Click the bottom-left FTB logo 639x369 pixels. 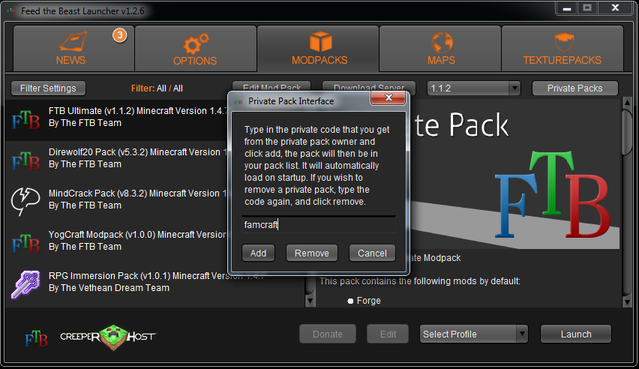click(x=36, y=338)
